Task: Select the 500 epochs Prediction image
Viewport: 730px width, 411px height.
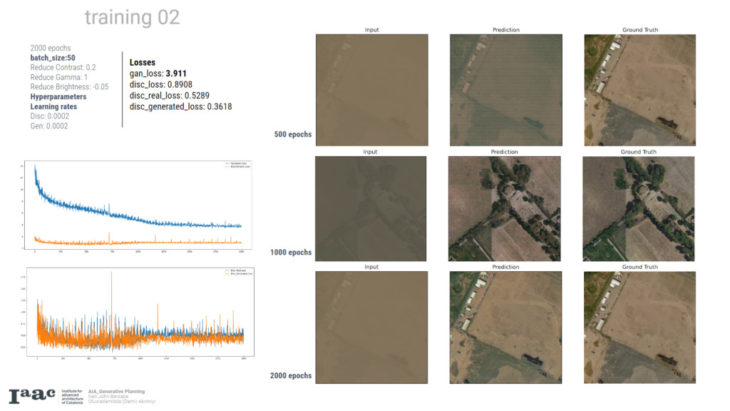Action: coord(505,90)
